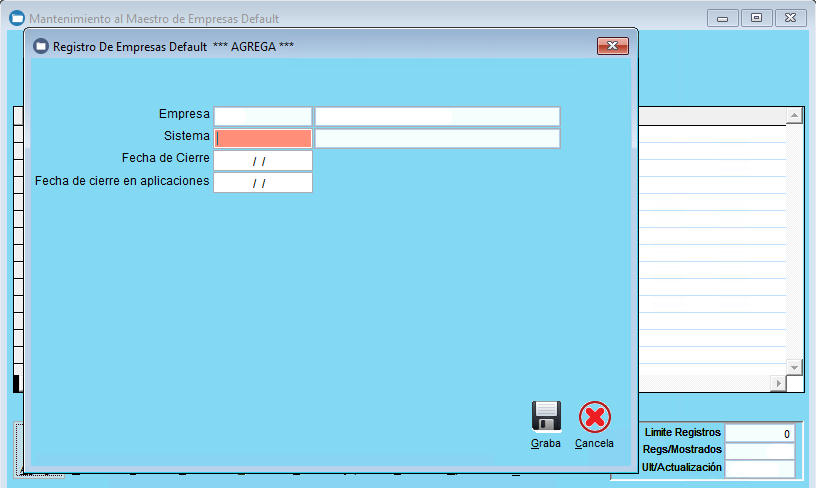Screen dimensions: 816x488
Task: Click the grid's scroll up arrow
Action: coord(794,117)
